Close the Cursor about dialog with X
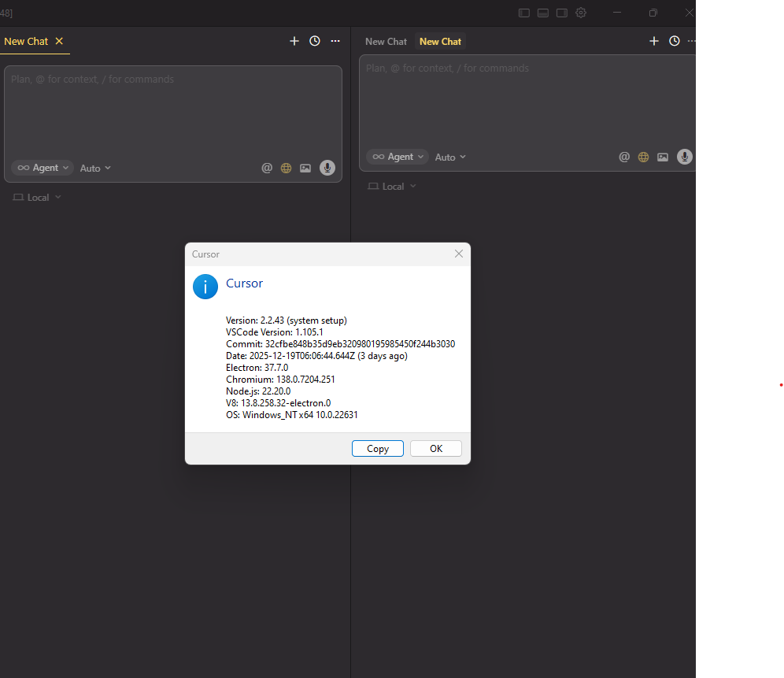 tap(458, 254)
